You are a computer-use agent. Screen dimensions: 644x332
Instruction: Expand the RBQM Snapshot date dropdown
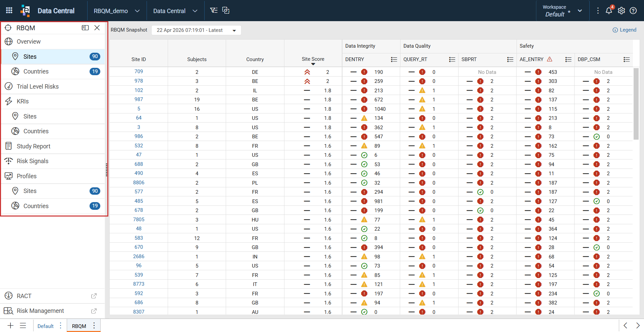click(x=234, y=31)
